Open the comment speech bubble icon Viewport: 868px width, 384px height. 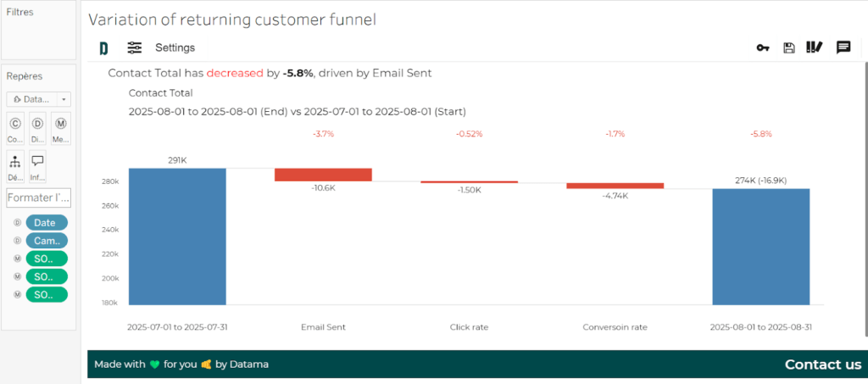[x=843, y=47]
